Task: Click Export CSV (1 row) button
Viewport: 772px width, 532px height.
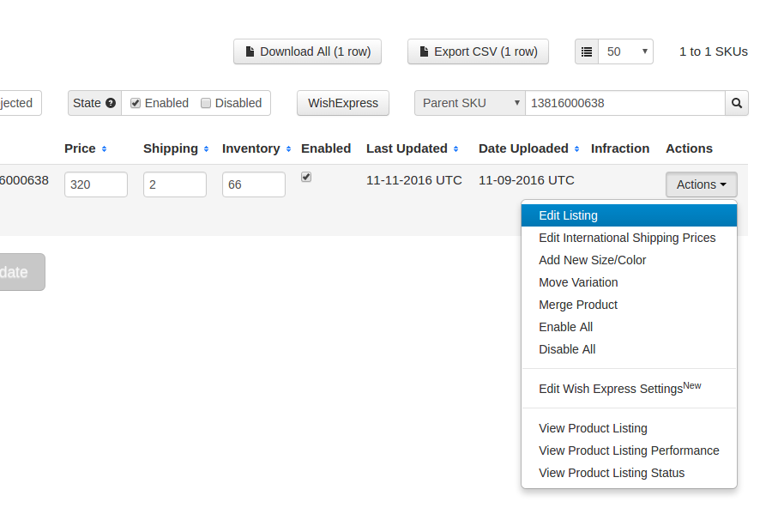Action: (x=478, y=51)
